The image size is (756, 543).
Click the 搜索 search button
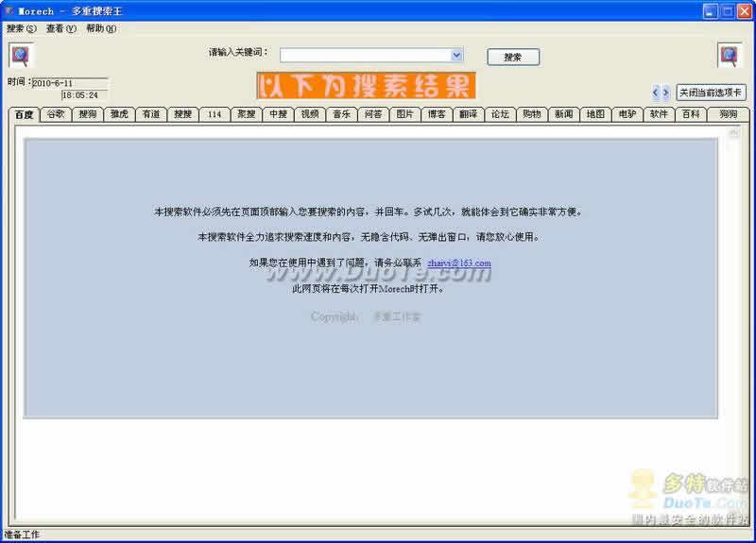(513, 58)
